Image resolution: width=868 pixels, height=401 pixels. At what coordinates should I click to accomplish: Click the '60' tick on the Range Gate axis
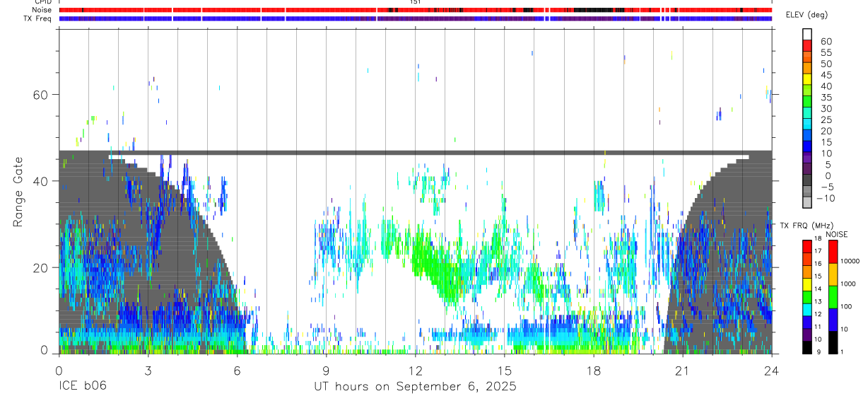click(x=39, y=95)
